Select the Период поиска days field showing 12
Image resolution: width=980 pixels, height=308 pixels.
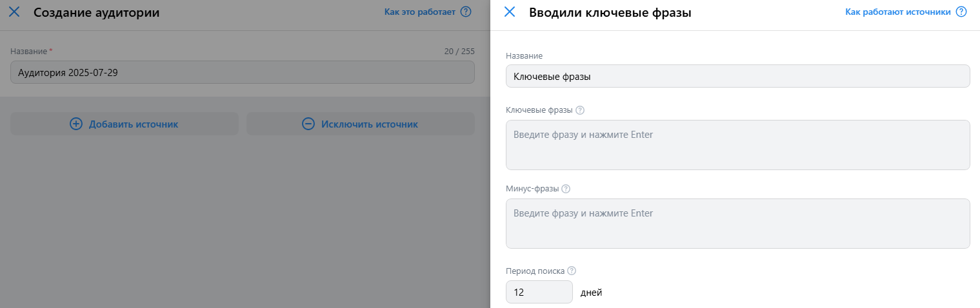(x=539, y=292)
